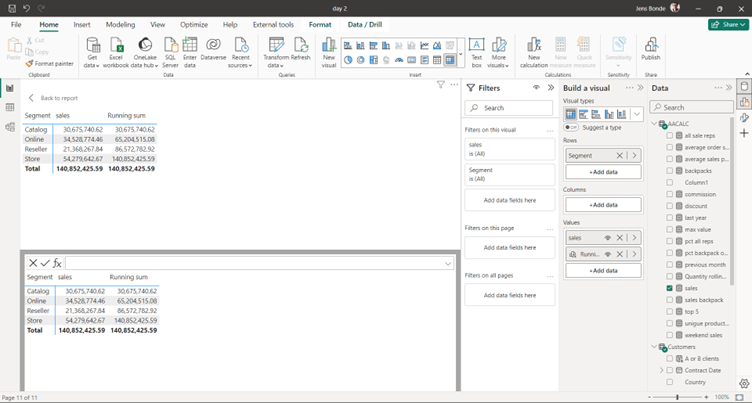Expand the Visual types gallery dropdown
The image size is (752, 403).
coord(636,114)
